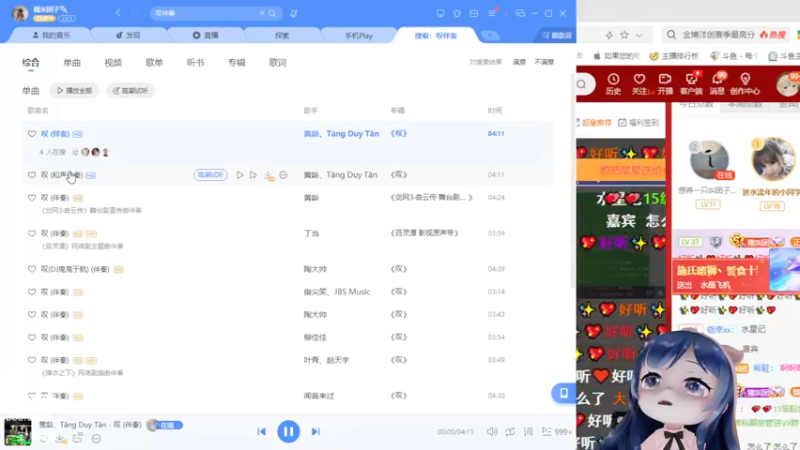Like the 叹 (伴奏) song by 丁当
The image size is (800, 450).
coord(32,233)
